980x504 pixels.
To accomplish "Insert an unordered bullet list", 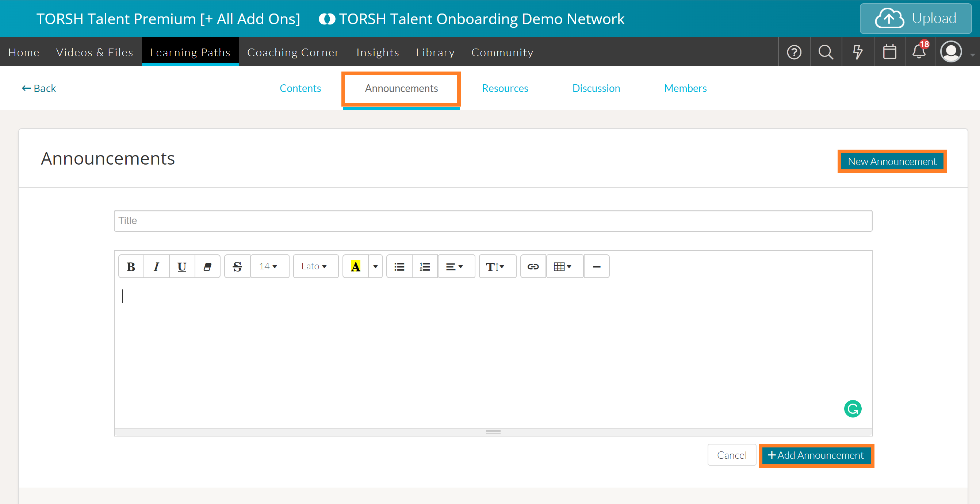I will coord(399,267).
